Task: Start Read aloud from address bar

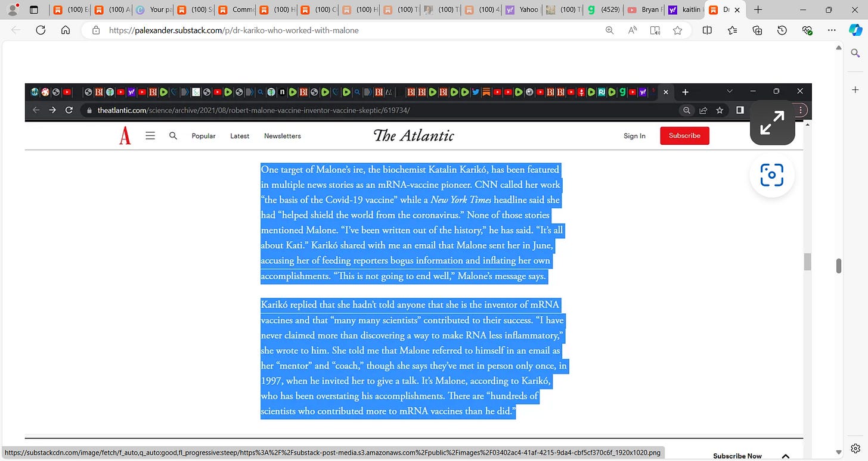Action: coord(633,30)
